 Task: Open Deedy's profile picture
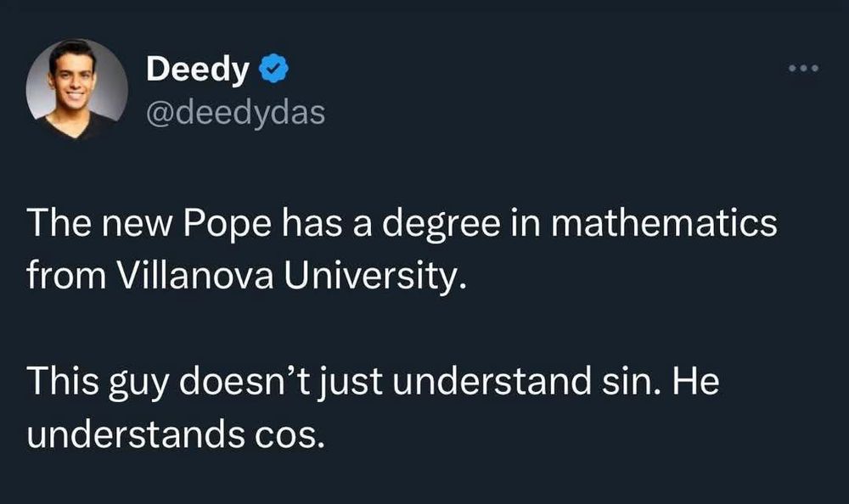click(x=77, y=89)
